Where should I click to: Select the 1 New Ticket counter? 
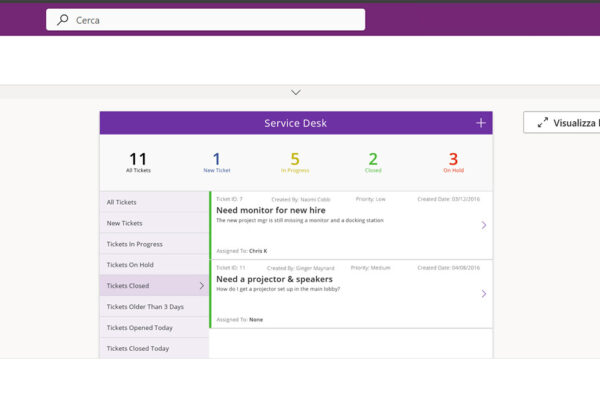coord(217,162)
